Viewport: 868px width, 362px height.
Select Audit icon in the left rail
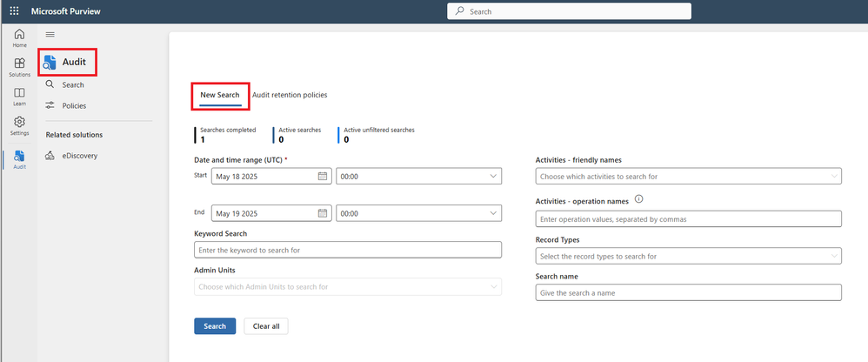click(19, 159)
